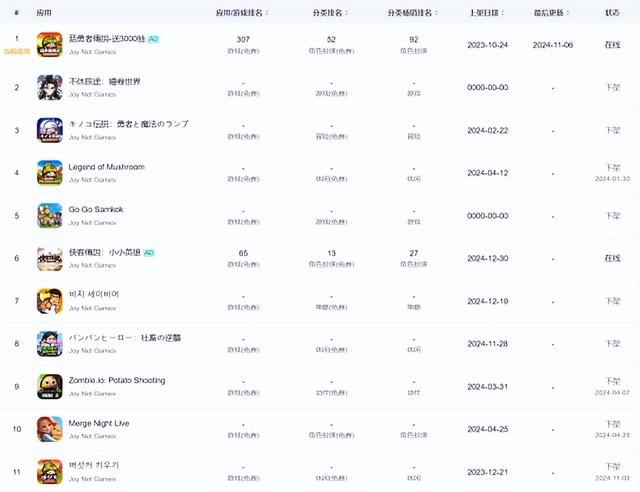The height and width of the screenshot is (492, 640).
Task: Sort by 分类畅销排名 column header
Action: click(x=411, y=15)
